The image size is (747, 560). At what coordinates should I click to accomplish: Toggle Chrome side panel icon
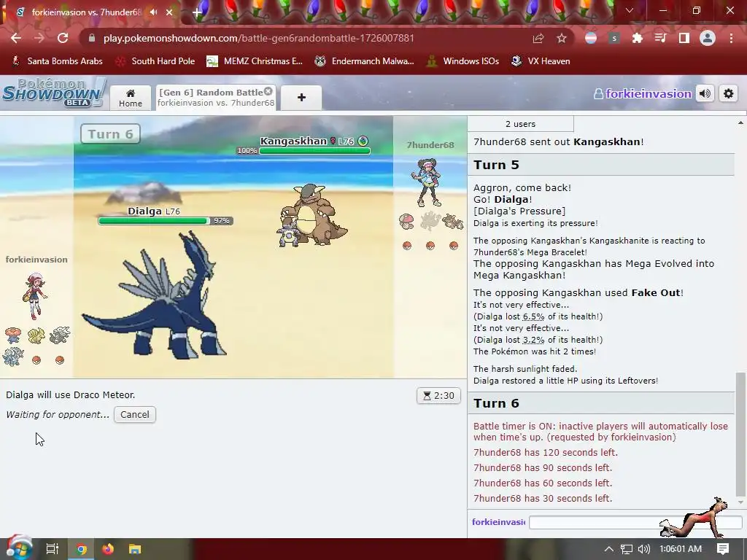coord(684,38)
